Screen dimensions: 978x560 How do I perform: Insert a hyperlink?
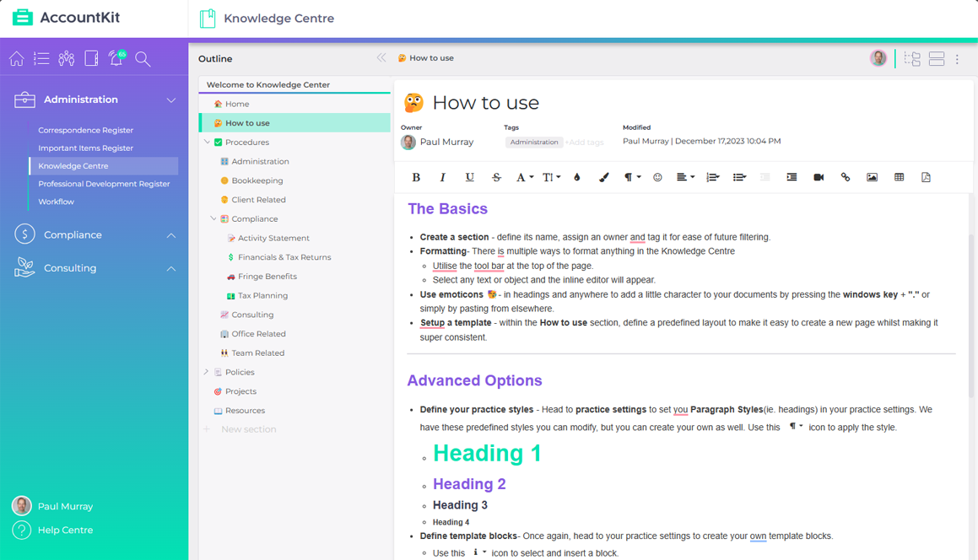pos(846,177)
